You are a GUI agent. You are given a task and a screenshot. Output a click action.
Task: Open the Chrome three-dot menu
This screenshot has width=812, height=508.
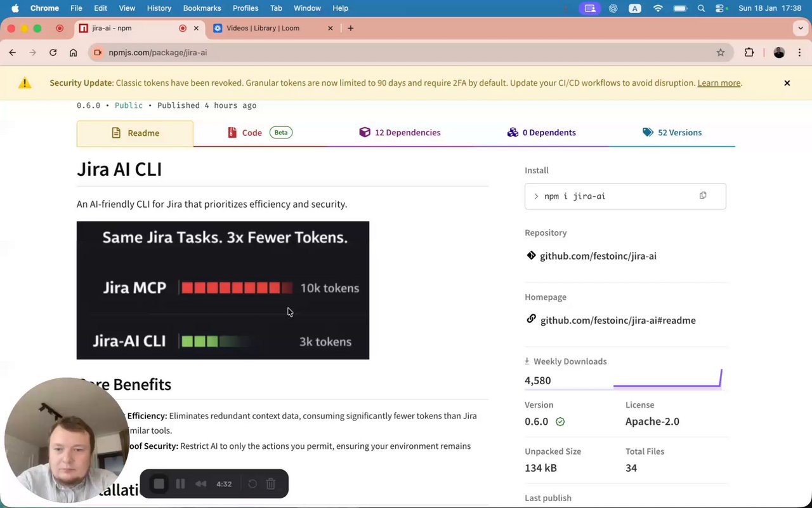pyautogui.click(x=799, y=53)
